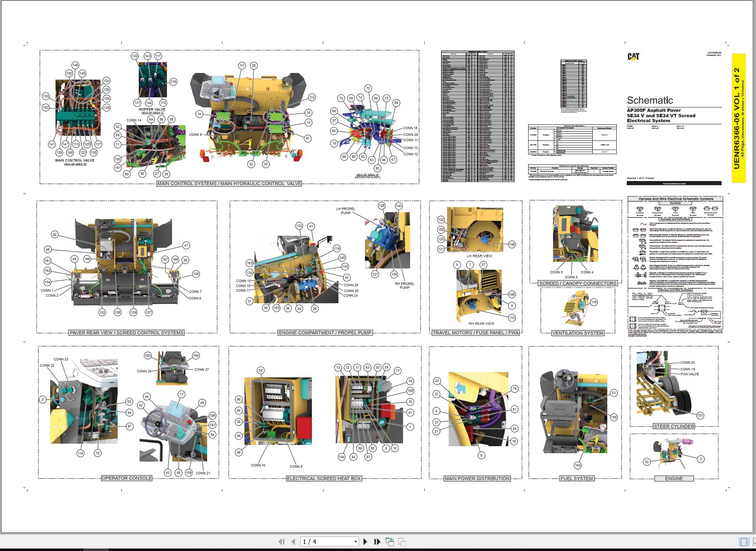Click the STEER CYLINDER label

click(674, 426)
